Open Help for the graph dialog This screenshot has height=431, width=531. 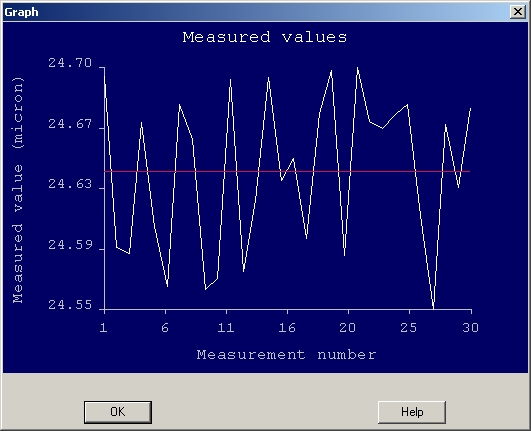point(412,412)
